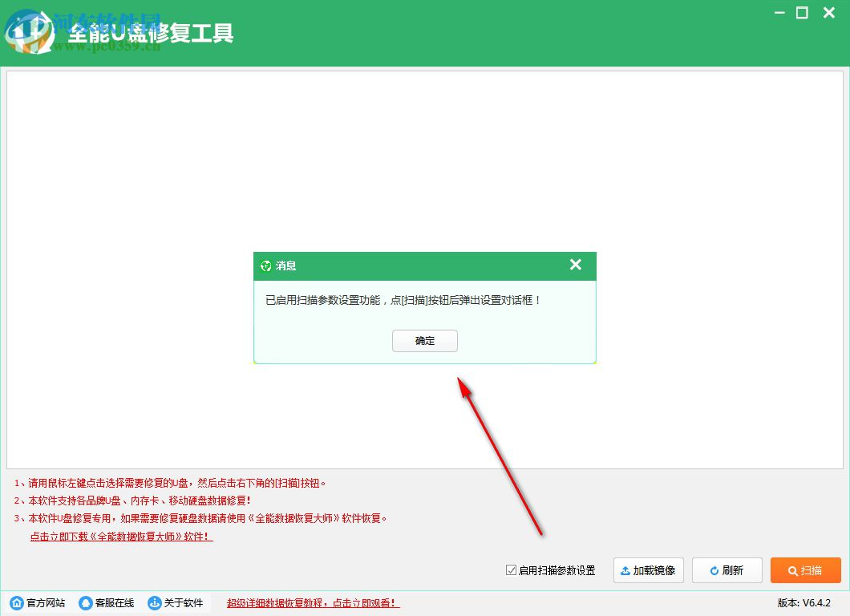Load a disk image using 加载镜像
This screenshot has height=616, width=850.
point(648,570)
